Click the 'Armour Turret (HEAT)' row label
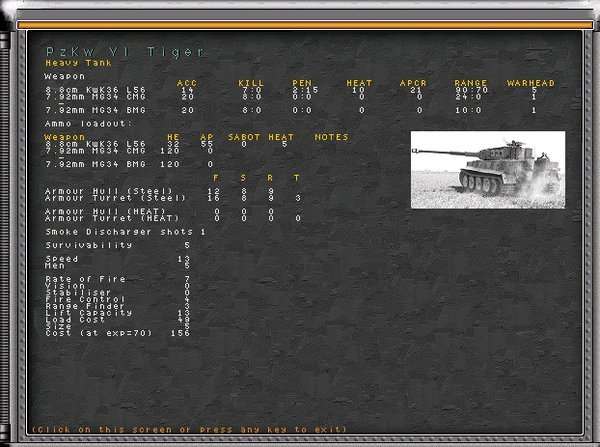Screen dimensions: 600x447 99,218
